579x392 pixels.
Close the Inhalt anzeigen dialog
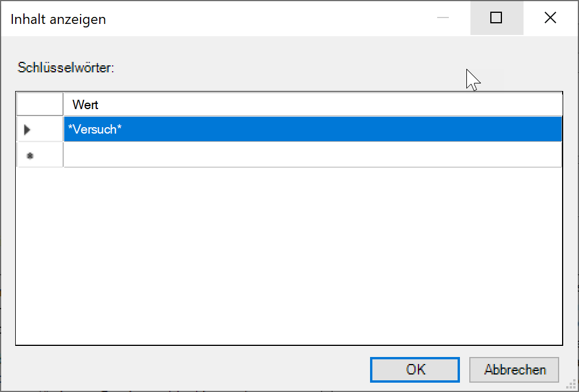coord(550,18)
